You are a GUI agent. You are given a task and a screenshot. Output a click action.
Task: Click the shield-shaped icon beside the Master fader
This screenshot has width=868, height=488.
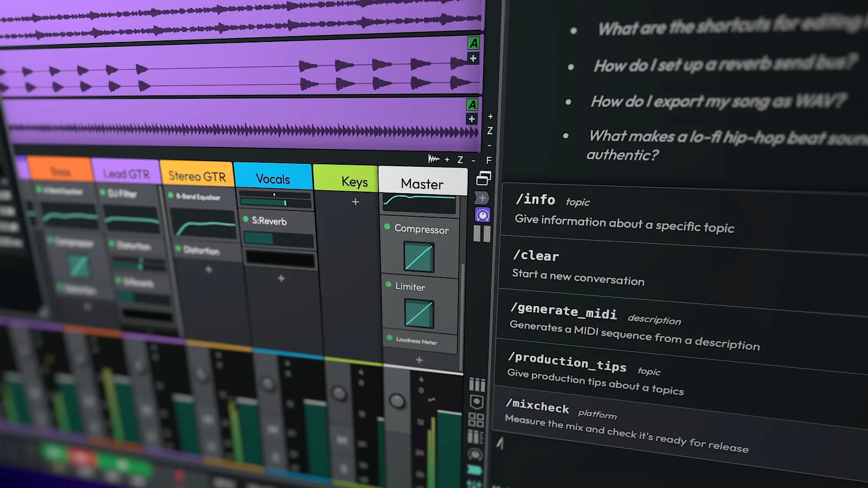[476, 402]
